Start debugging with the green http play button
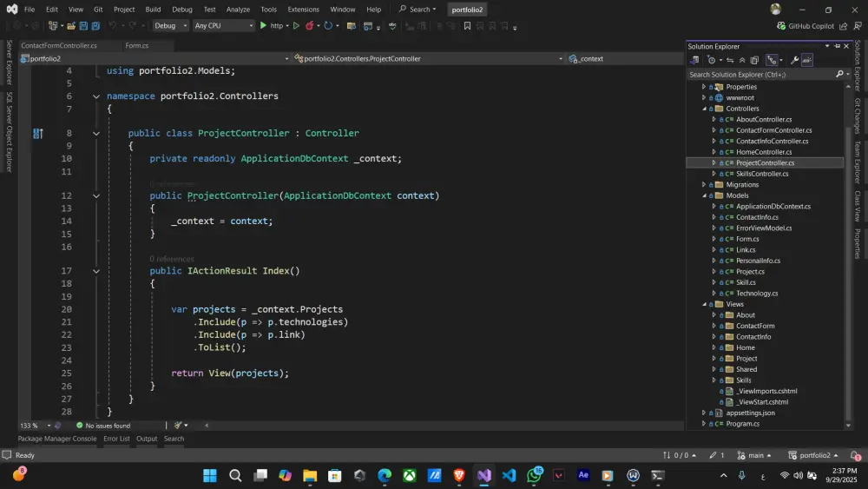Viewport: 868px width, 489px height. pyautogui.click(x=264, y=26)
